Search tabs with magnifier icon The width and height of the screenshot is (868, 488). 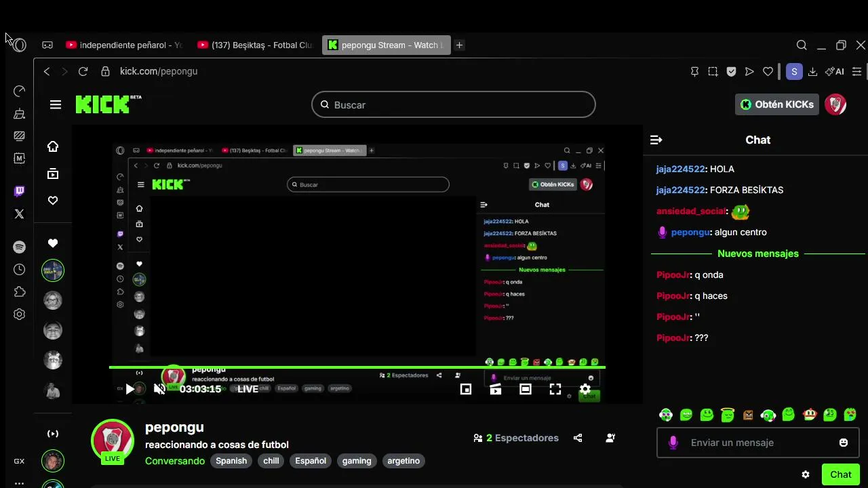802,45
